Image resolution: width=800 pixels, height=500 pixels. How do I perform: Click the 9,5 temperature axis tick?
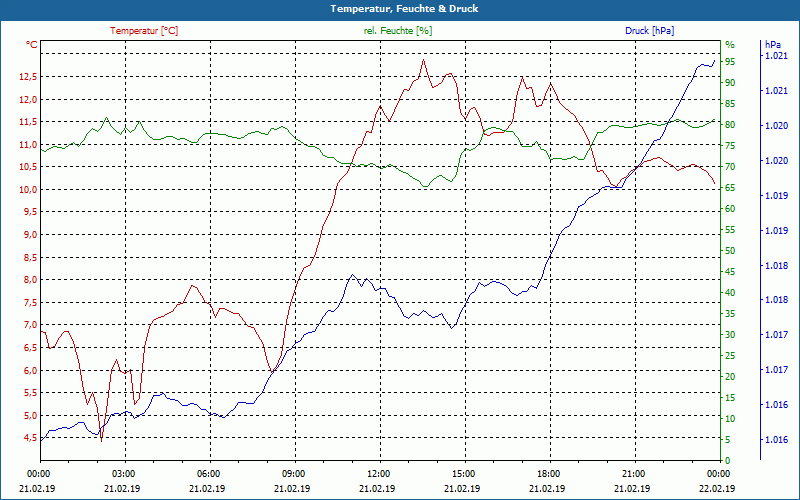(x=30, y=212)
